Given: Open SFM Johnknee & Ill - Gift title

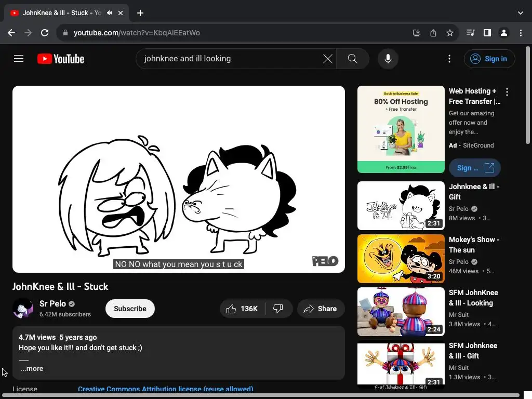Looking at the screenshot, I should (473, 351).
